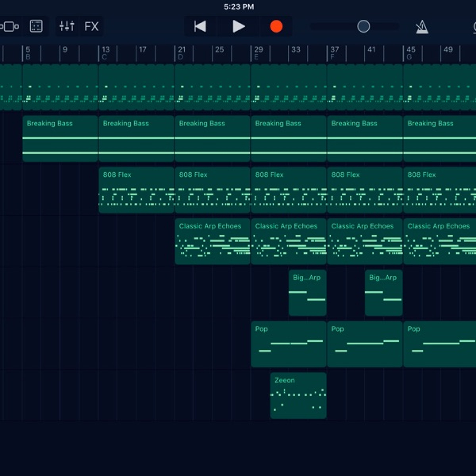Viewport: 476px width, 476px height.
Task: Select 808 Flex region at bar 29
Action: (289, 190)
